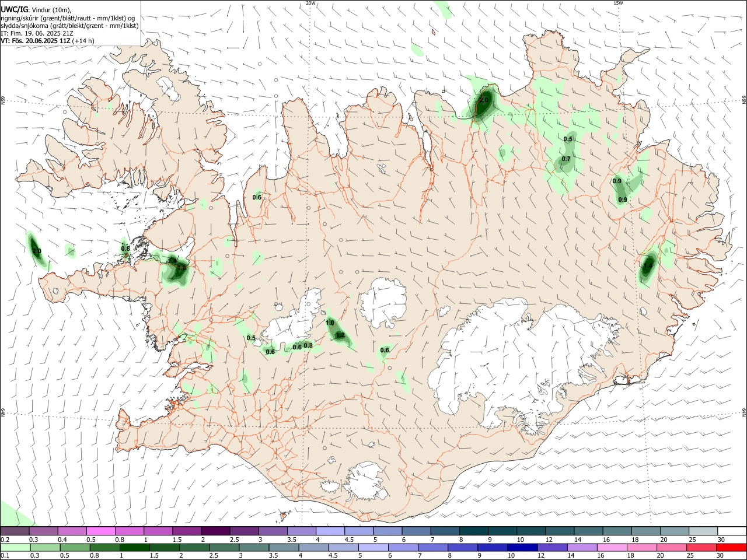Select the 'slydda/snjókoma (grátt/bleikt/grænt' header line
The width and height of the screenshot is (747, 560).
[x=69, y=25]
